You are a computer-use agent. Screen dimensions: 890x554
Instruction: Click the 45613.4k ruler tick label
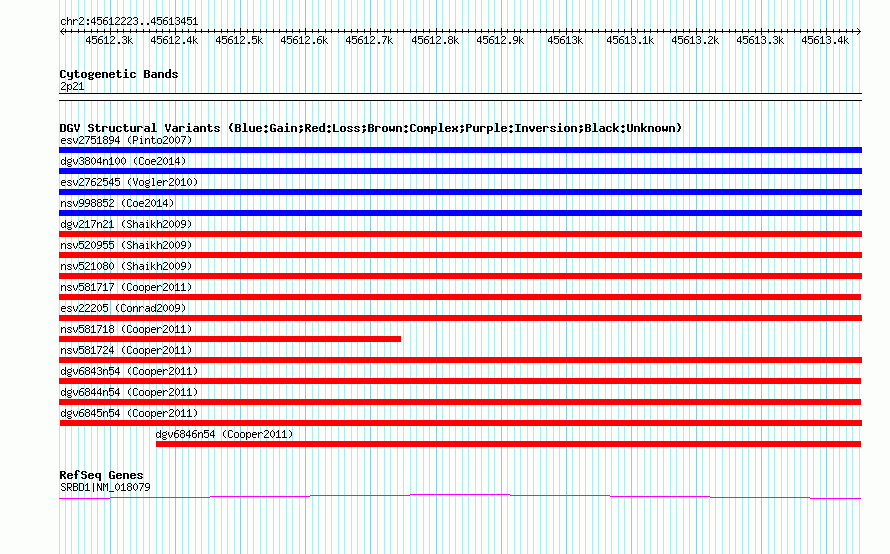click(x=825, y=40)
